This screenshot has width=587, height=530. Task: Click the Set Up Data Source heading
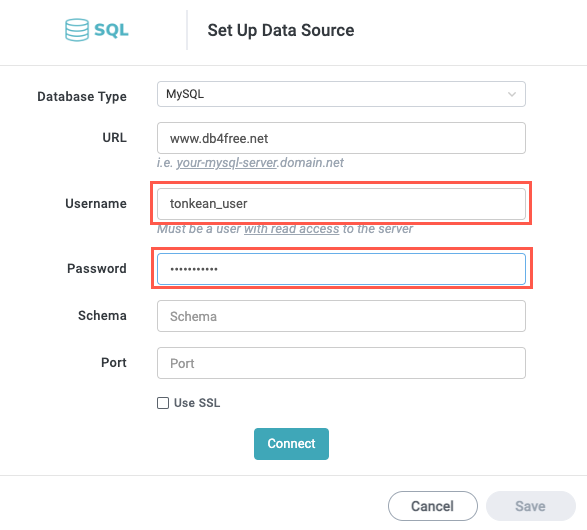point(281,30)
